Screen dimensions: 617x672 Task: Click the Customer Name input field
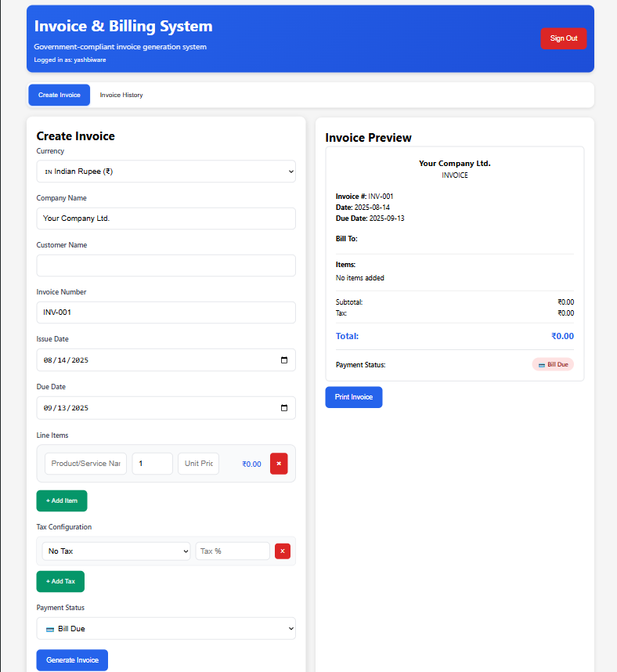pos(166,265)
